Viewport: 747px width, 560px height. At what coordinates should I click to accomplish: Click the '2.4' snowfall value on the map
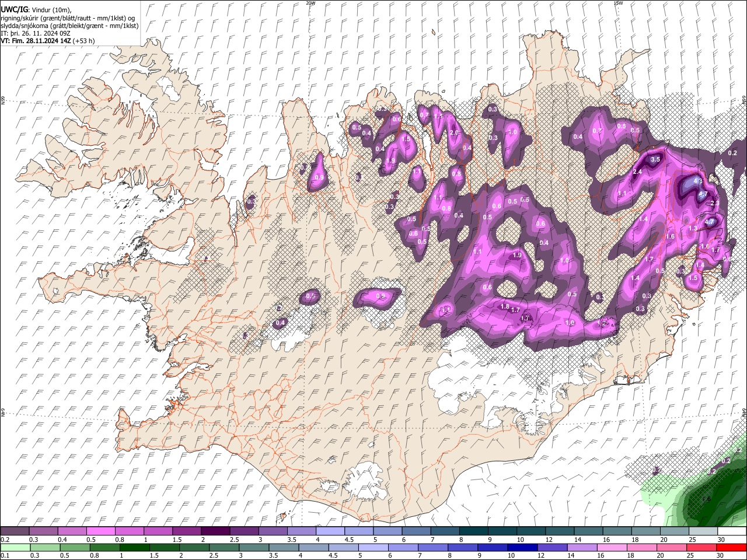(637, 171)
